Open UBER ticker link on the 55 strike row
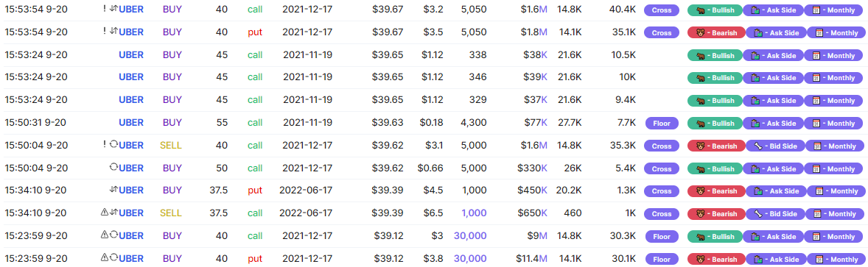Image resolution: width=868 pixels, height=267 pixels. [x=131, y=122]
